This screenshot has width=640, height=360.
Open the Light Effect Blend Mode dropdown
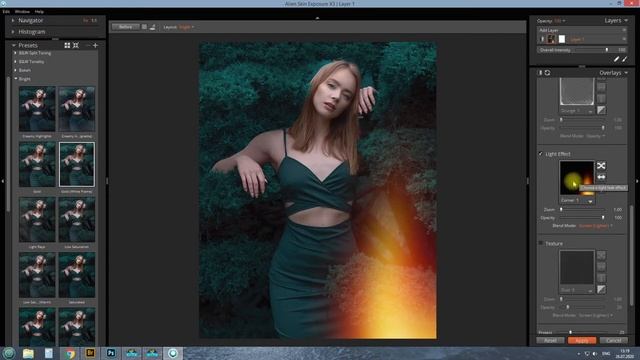click(596, 226)
